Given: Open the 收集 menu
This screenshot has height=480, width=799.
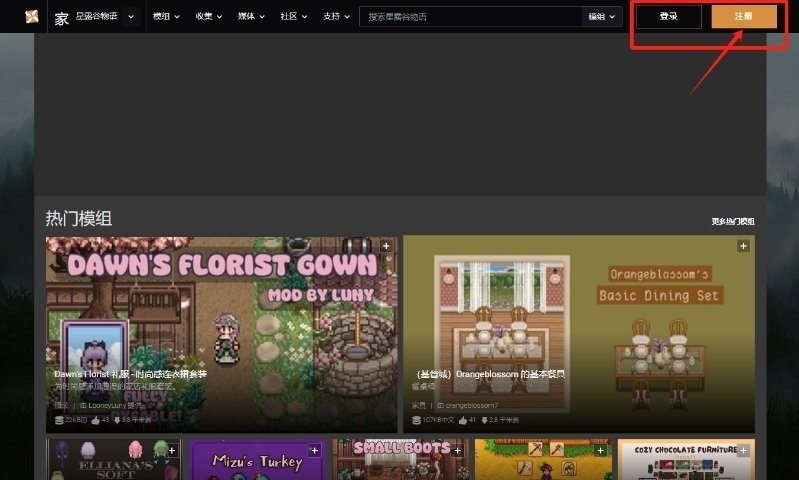Looking at the screenshot, I should click(x=209, y=17).
